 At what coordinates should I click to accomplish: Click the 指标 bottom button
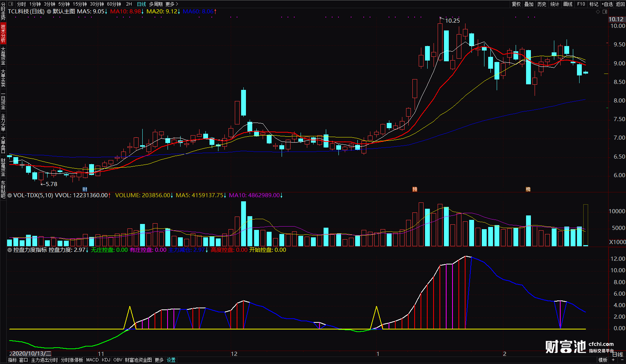[x=12, y=360]
